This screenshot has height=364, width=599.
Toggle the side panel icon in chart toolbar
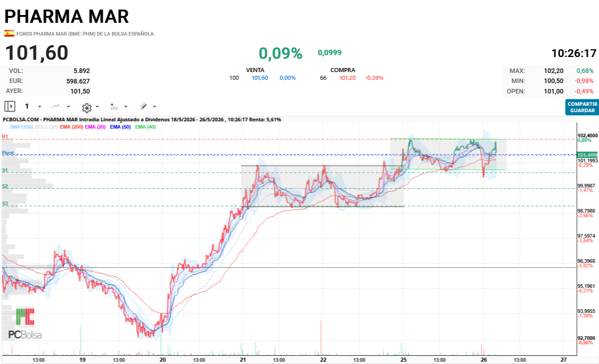point(10,106)
